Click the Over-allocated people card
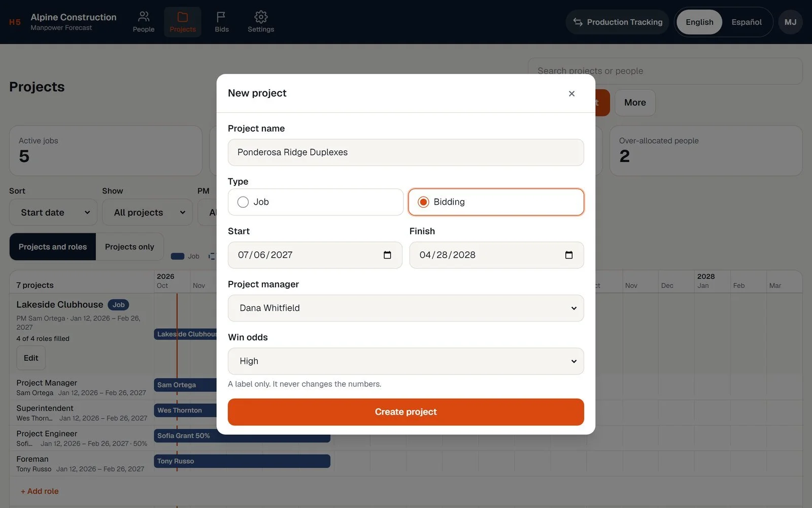Image resolution: width=812 pixels, height=508 pixels. (x=706, y=151)
